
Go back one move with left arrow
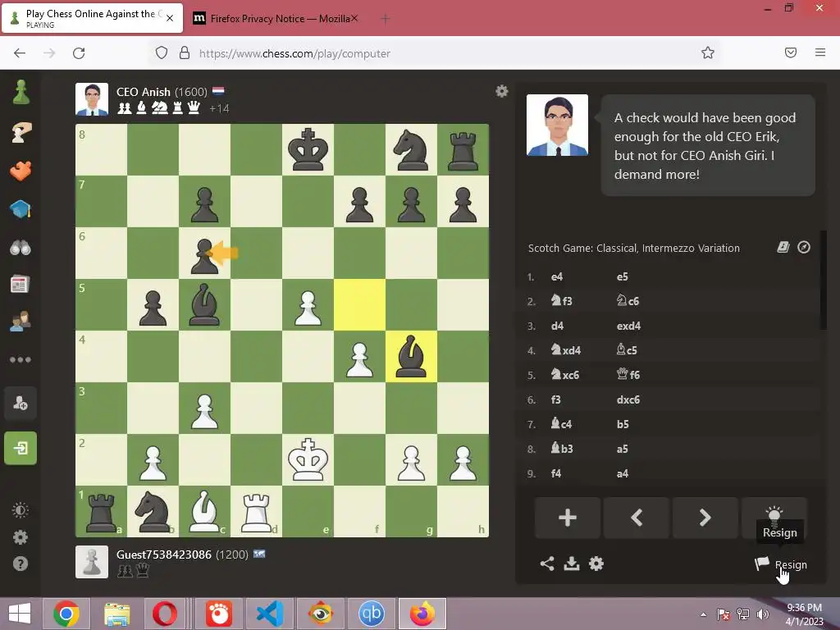coord(637,518)
